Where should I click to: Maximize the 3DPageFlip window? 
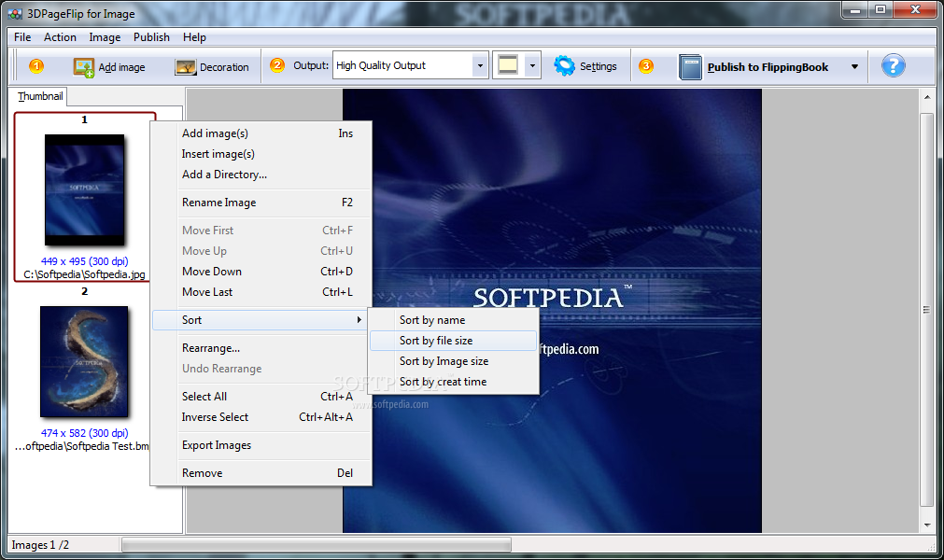pos(881,9)
